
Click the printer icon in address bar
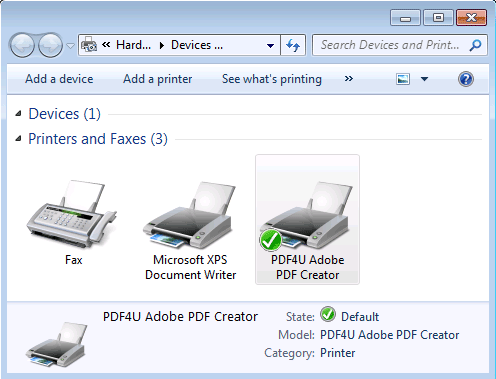tap(89, 45)
